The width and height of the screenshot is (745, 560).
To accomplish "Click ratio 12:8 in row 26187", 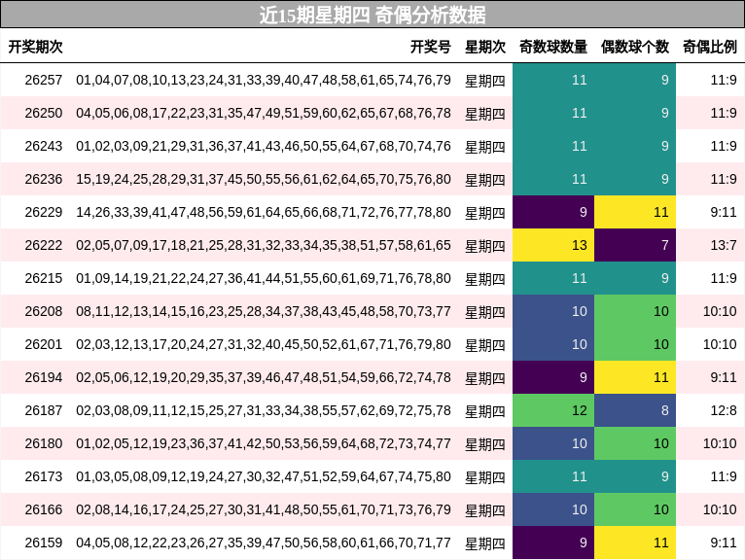I will click(724, 410).
